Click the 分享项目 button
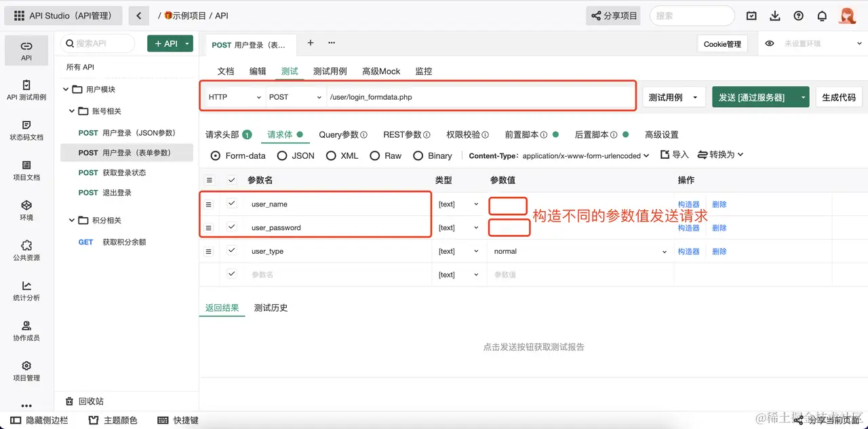This screenshot has height=429, width=868. [614, 16]
